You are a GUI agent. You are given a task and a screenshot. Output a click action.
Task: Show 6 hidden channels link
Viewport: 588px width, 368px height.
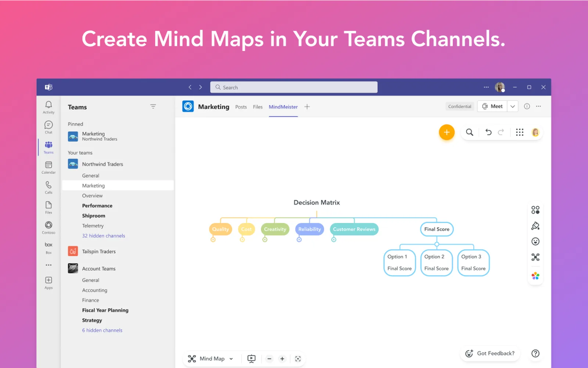pos(102,330)
